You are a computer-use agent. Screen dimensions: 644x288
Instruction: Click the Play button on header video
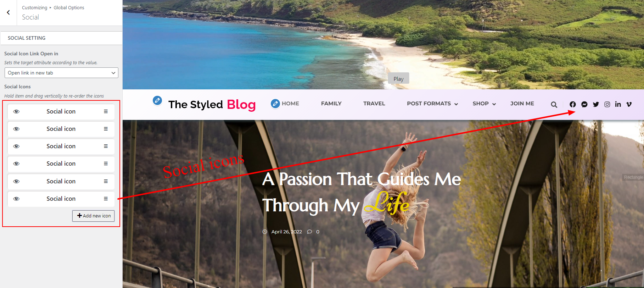(398, 79)
